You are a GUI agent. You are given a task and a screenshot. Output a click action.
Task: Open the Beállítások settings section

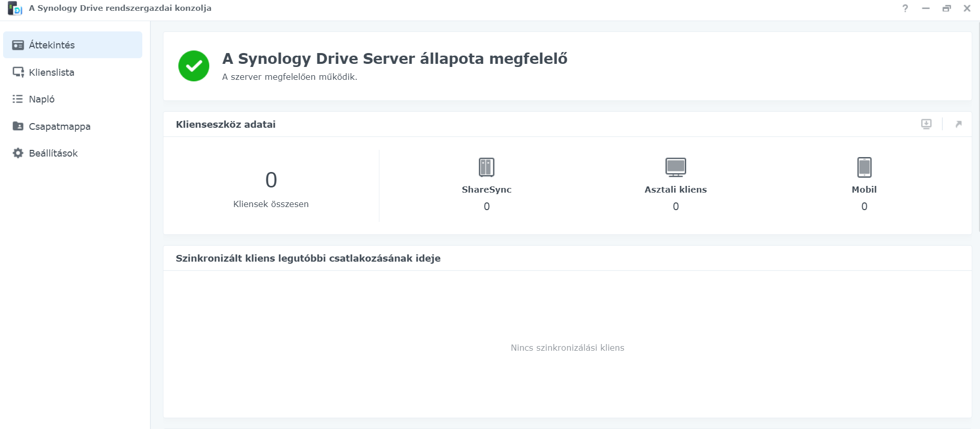pos(73,153)
